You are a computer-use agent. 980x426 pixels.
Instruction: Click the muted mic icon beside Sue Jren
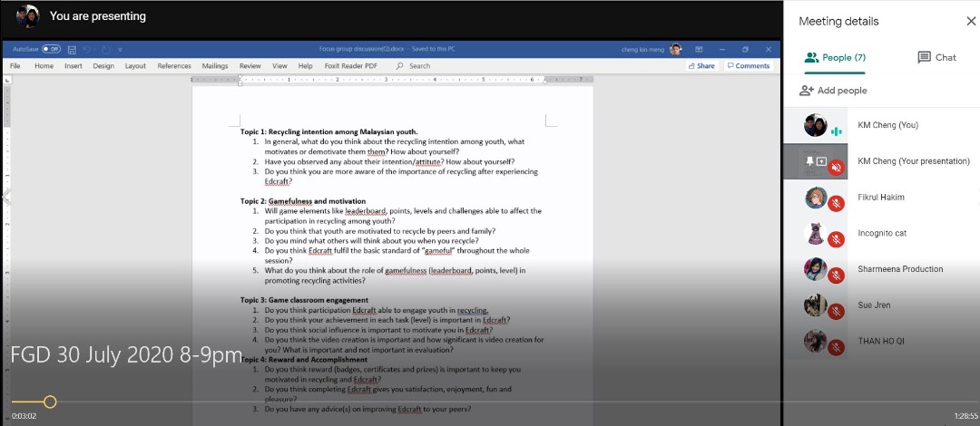[x=836, y=312]
